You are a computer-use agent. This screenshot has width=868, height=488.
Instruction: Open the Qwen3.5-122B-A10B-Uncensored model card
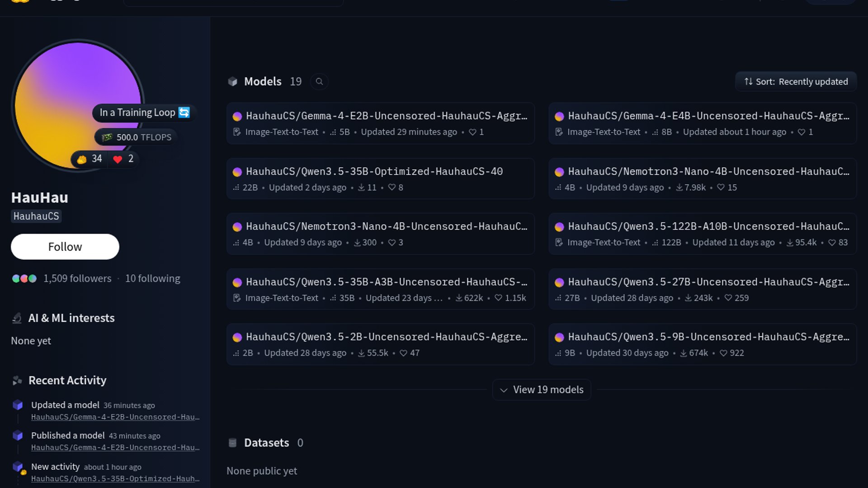708,226
